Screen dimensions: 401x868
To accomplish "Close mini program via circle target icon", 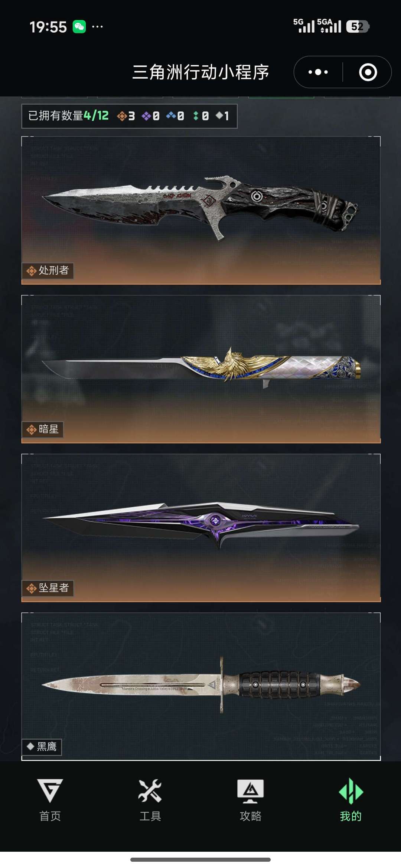I will pyautogui.click(x=368, y=72).
